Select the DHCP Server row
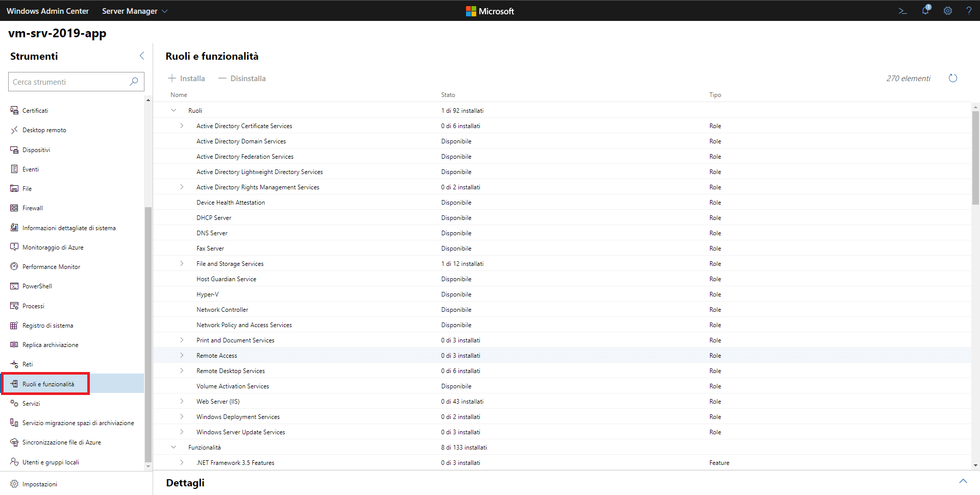 (x=562, y=217)
